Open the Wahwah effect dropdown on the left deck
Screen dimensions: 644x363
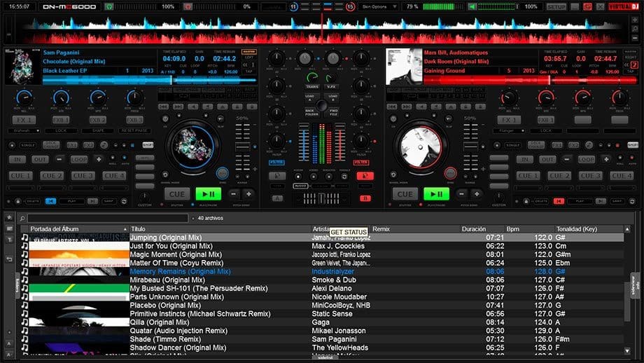tap(24, 131)
